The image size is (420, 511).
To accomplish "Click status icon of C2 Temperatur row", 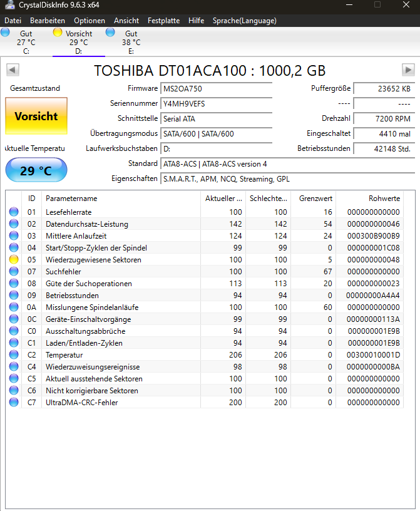I will (x=14, y=354).
